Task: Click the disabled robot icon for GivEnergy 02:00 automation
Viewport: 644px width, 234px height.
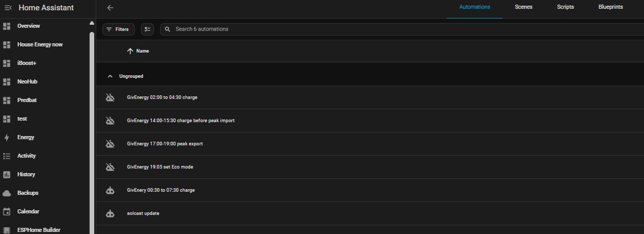Action: click(110, 97)
